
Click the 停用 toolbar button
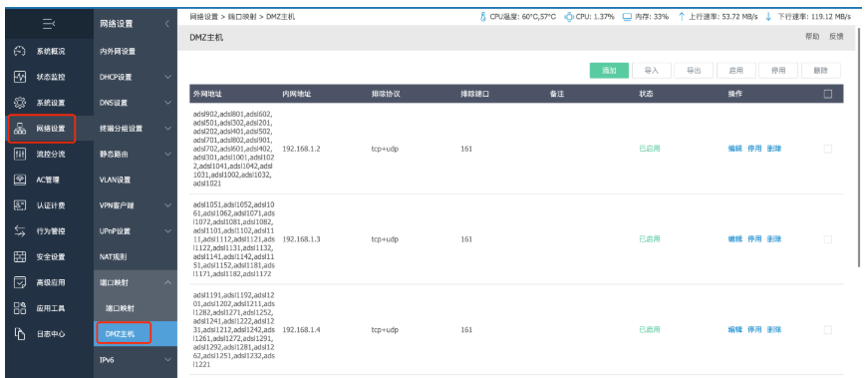pos(778,71)
